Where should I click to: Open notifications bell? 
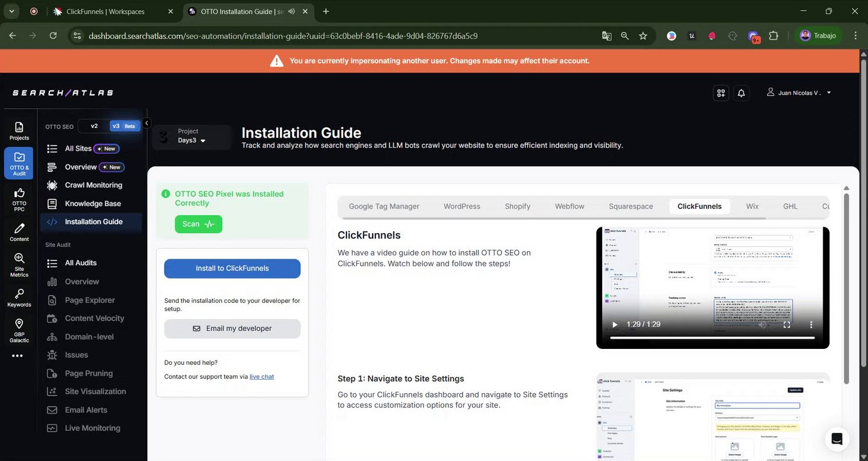[741, 93]
